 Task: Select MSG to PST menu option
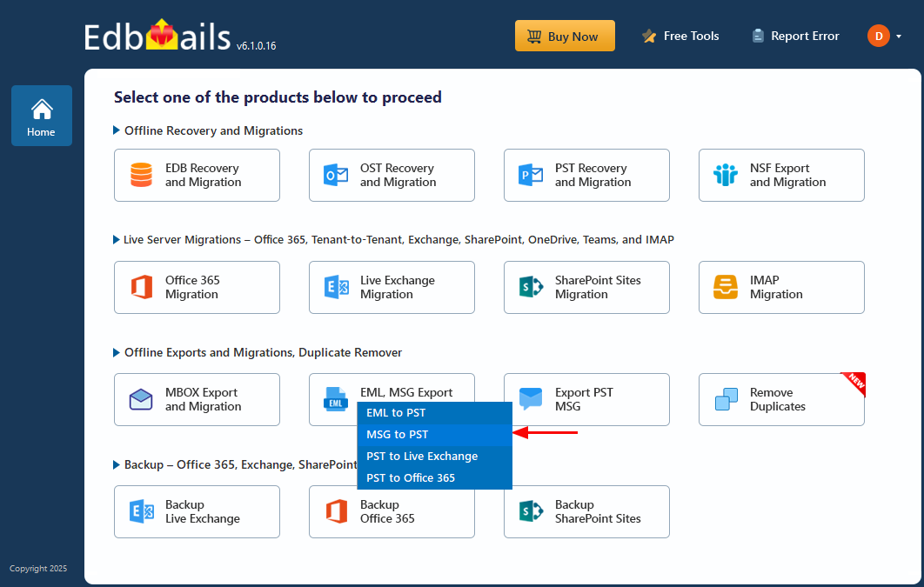point(435,435)
